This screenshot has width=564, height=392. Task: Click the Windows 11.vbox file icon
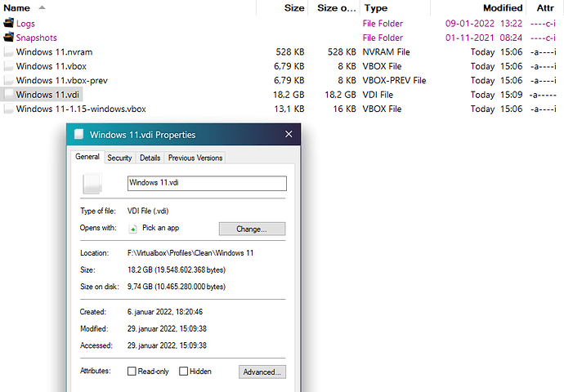point(9,66)
